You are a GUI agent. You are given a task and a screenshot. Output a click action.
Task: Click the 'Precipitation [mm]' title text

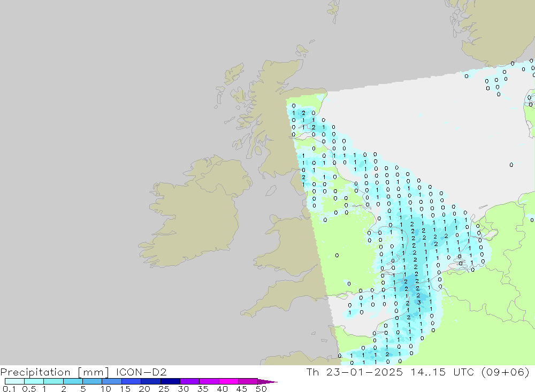click(55, 372)
